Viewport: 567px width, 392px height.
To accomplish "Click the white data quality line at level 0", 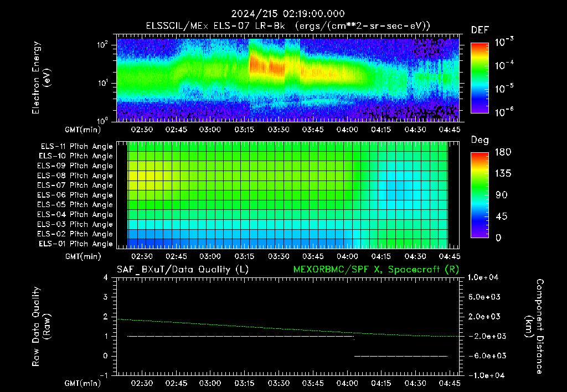I will click(x=401, y=356).
